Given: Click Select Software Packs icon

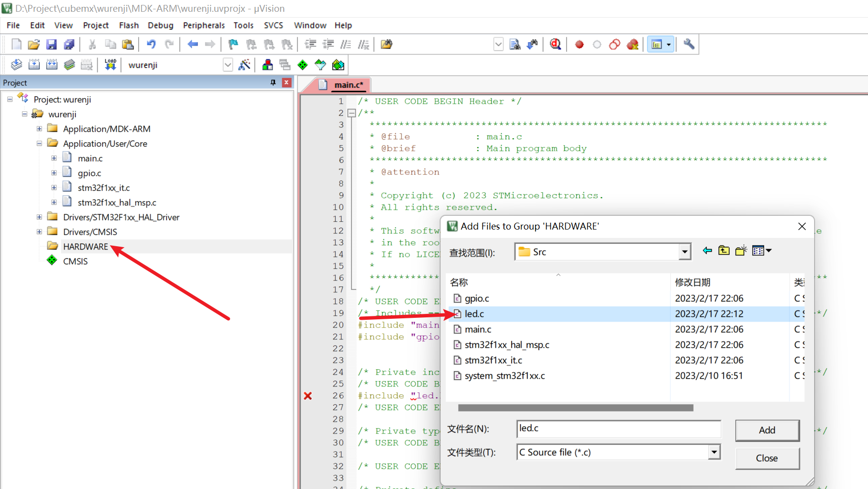Looking at the screenshot, I should [x=321, y=65].
